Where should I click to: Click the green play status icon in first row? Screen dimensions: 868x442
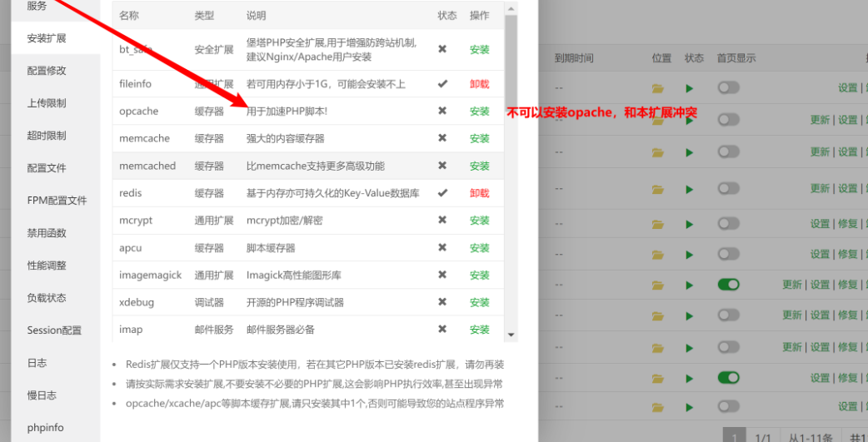[x=689, y=88]
